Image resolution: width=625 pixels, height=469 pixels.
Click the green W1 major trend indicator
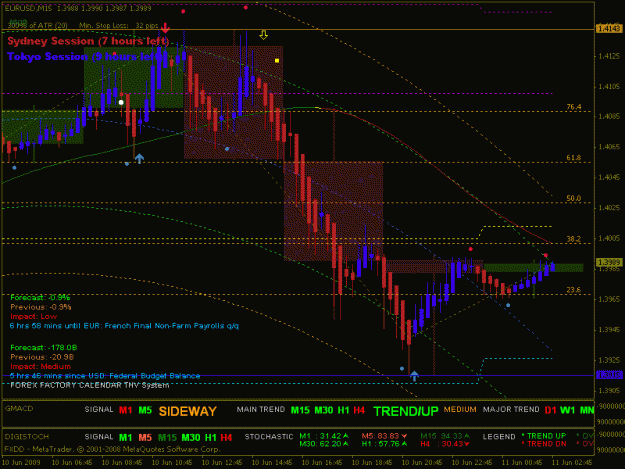tap(568, 410)
